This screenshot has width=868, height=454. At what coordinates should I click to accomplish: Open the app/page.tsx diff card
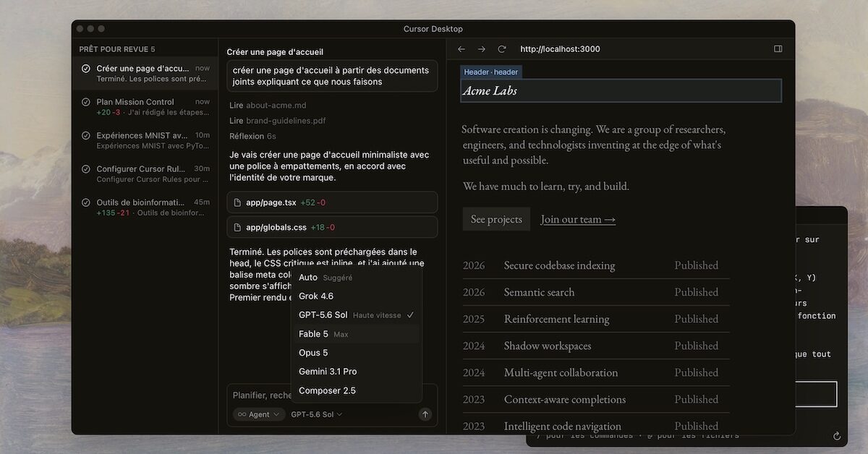pos(332,202)
